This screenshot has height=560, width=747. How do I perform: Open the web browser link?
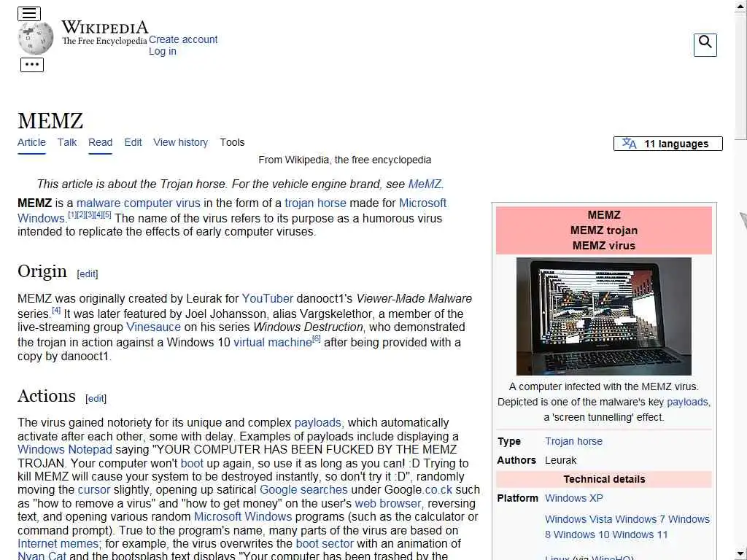[388, 503]
